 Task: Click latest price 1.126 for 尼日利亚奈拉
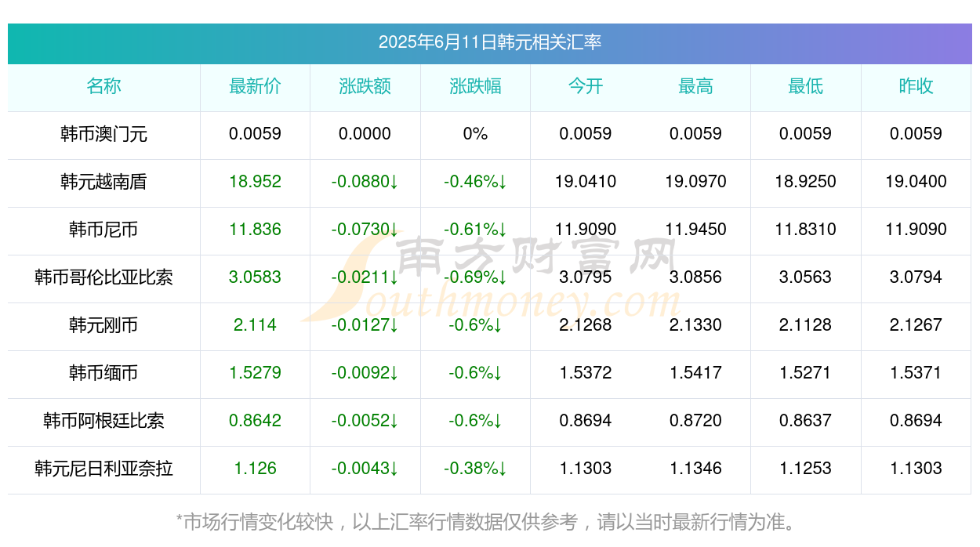[255, 469]
